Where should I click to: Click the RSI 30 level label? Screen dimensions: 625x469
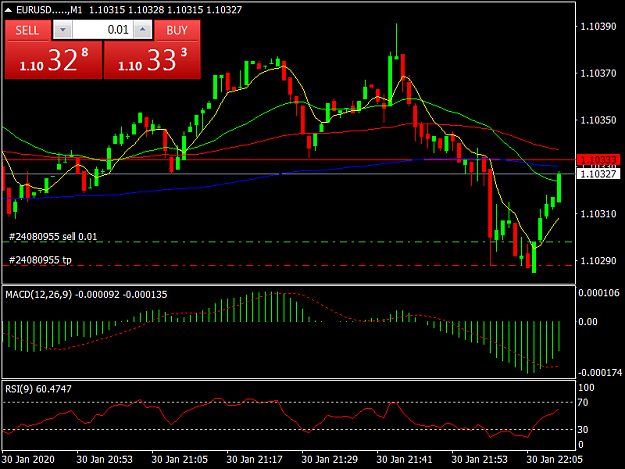[583, 430]
